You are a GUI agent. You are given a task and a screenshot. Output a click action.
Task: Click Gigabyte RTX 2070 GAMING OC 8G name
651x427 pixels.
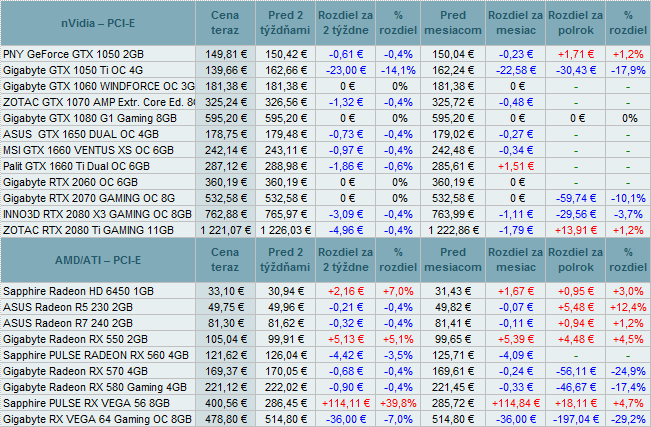point(89,199)
